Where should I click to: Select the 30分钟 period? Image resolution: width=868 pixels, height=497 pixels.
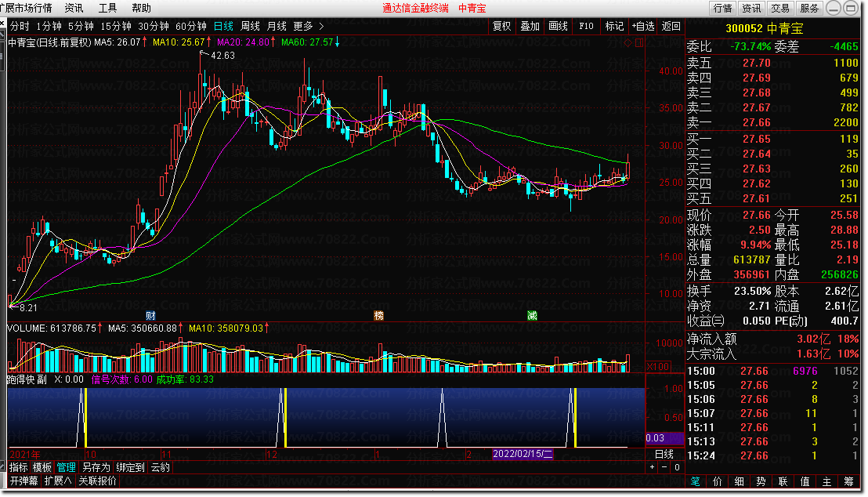point(154,26)
